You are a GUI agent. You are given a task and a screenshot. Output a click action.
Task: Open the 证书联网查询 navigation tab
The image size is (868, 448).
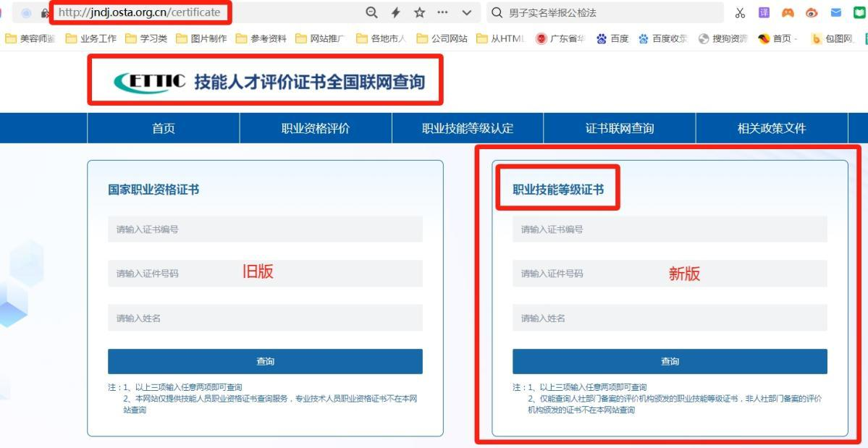620,128
